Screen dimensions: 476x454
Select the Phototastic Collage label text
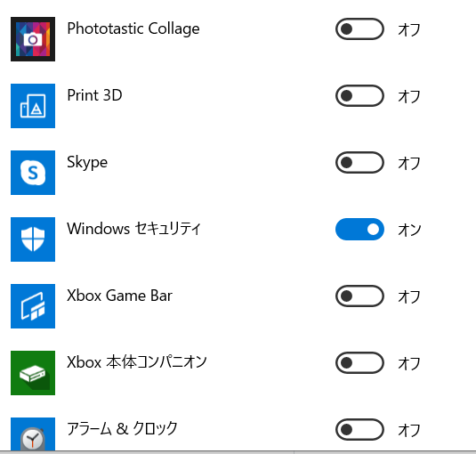coord(133,29)
